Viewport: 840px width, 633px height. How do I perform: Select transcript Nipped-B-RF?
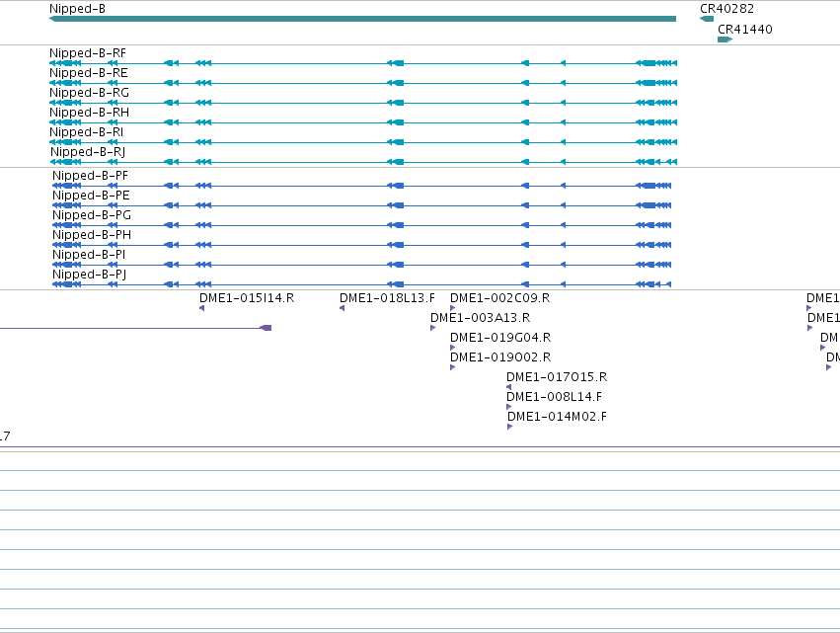pyautogui.click(x=363, y=63)
